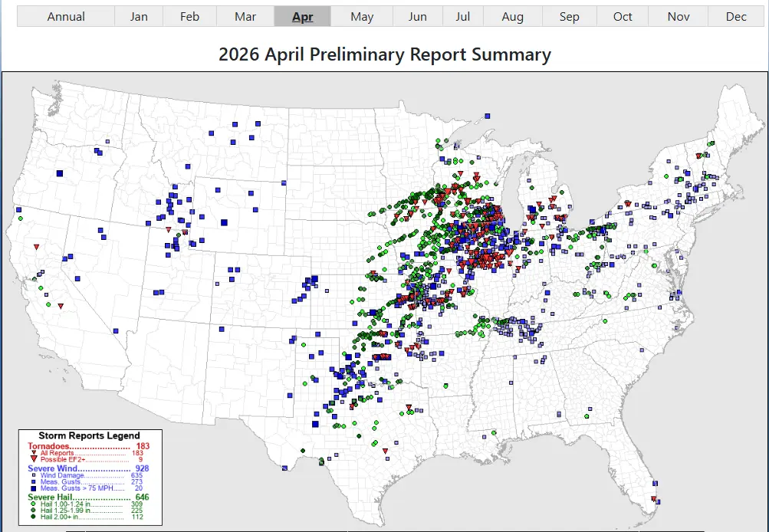769x532 pixels.
Task: Click the Meas. Gusts legend square
Action: point(34,482)
